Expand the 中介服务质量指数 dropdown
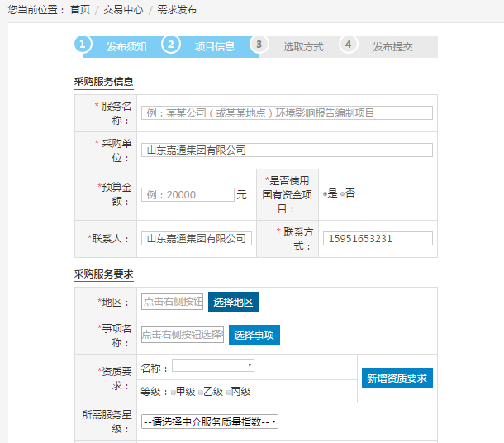504x443 pixels. tap(209, 422)
